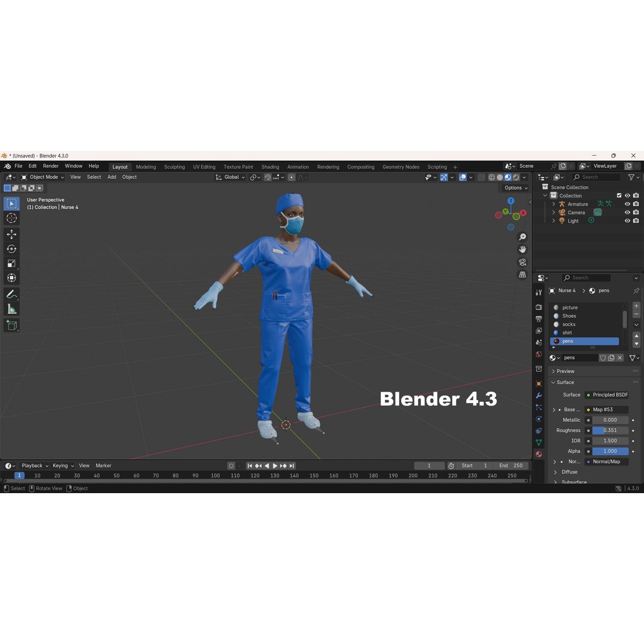Open the Modifiers wrench tab
Image resolution: width=644 pixels, height=644 pixels.
539,395
